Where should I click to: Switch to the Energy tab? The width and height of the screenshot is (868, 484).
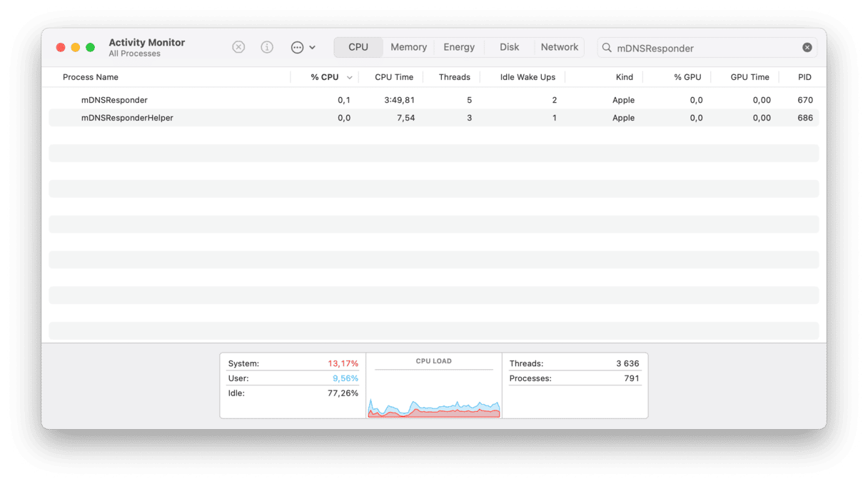click(x=459, y=47)
